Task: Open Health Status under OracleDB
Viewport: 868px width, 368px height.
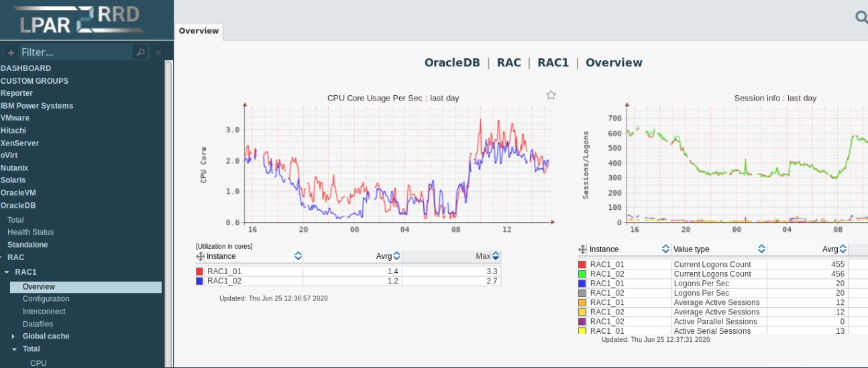Action: tap(30, 232)
